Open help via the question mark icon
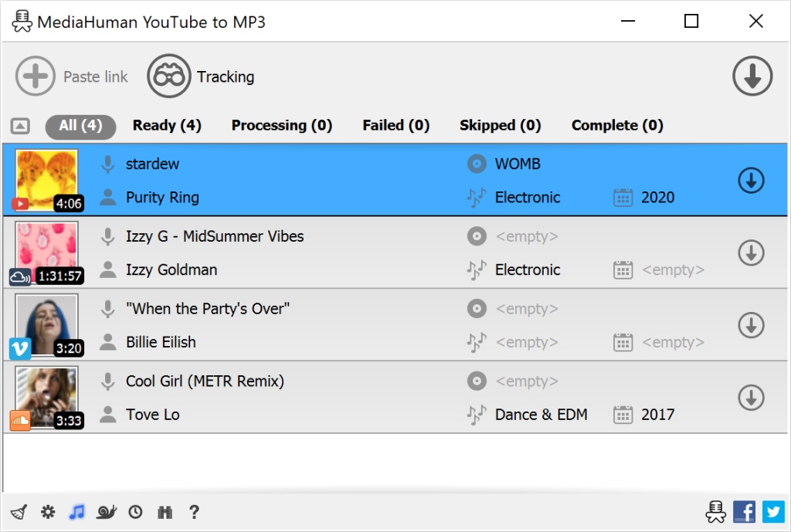The width and height of the screenshot is (791, 532). (193, 512)
